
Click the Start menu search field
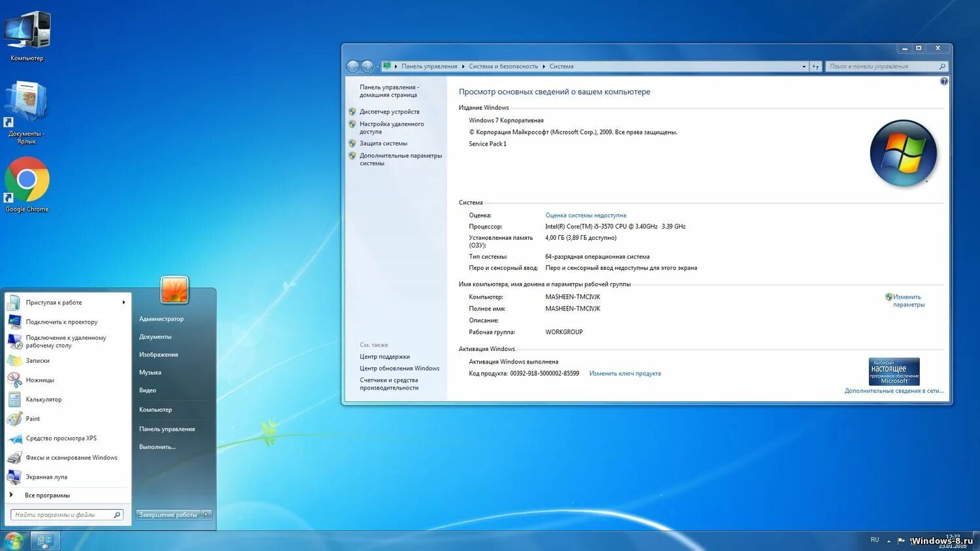[x=62, y=514]
